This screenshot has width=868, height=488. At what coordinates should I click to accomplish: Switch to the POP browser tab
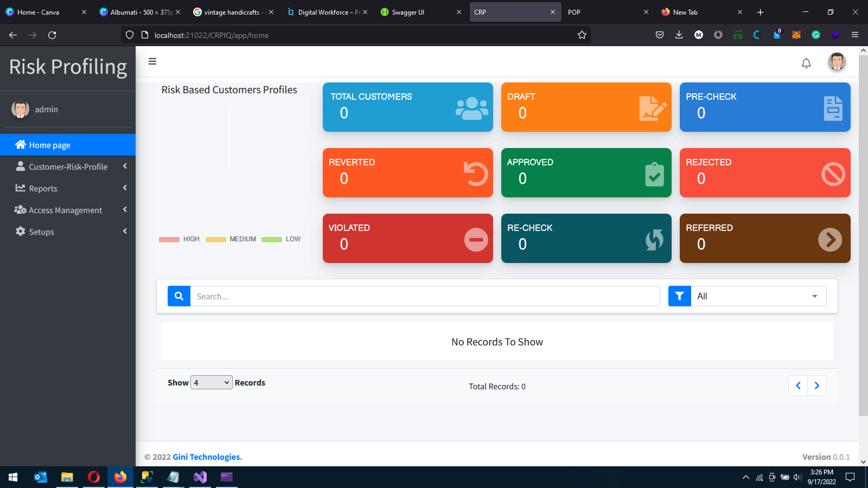click(608, 12)
